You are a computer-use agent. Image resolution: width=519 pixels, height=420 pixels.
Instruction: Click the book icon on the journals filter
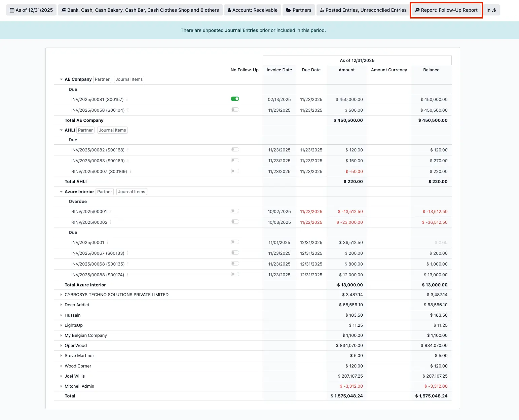coord(64,10)
